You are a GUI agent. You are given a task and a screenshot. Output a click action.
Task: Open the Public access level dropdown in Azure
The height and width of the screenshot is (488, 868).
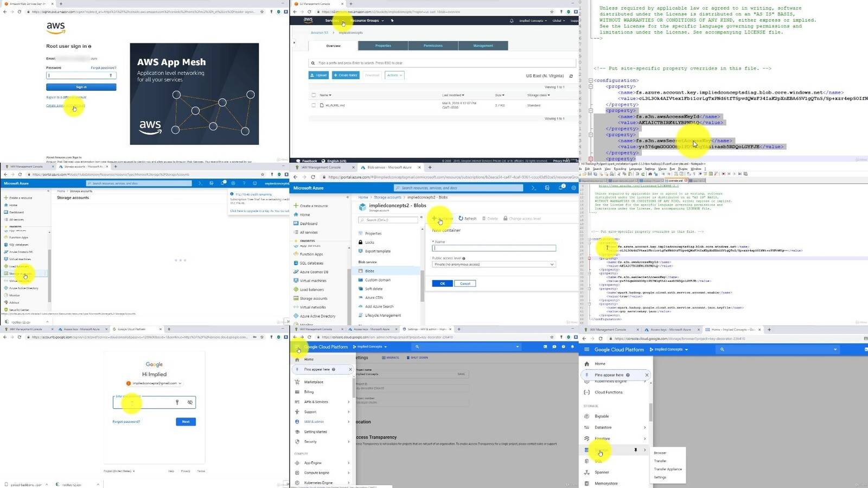coord(494,264)
